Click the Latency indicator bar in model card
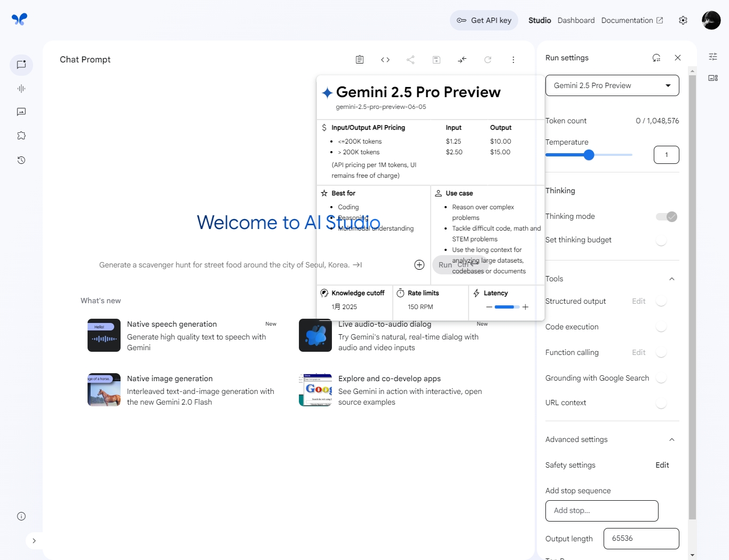The height and width of the screenshot is (560, 729). [x=507, y=307]
